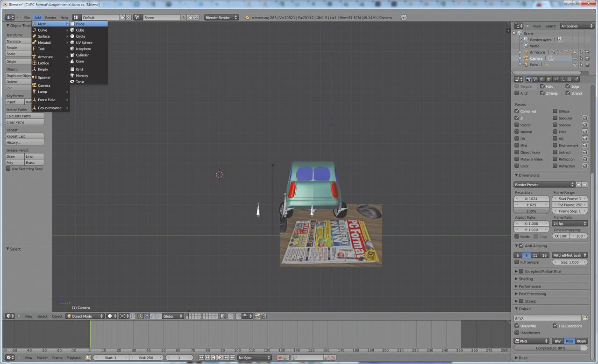This screenshot has width=598, height=364.
Task: Open the Object properties tab icon
Action: pyautogui.click(x=549, y=79)
